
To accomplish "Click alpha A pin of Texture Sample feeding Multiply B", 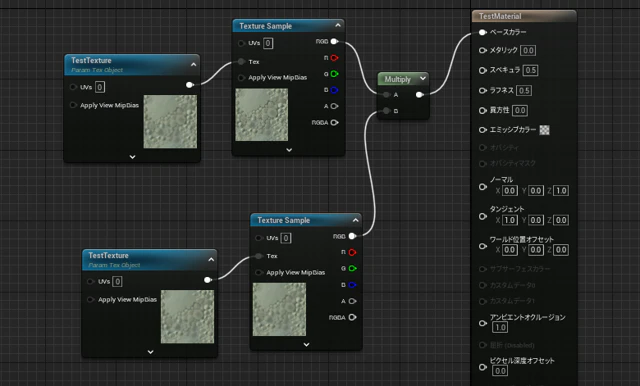I will point(352,301).
